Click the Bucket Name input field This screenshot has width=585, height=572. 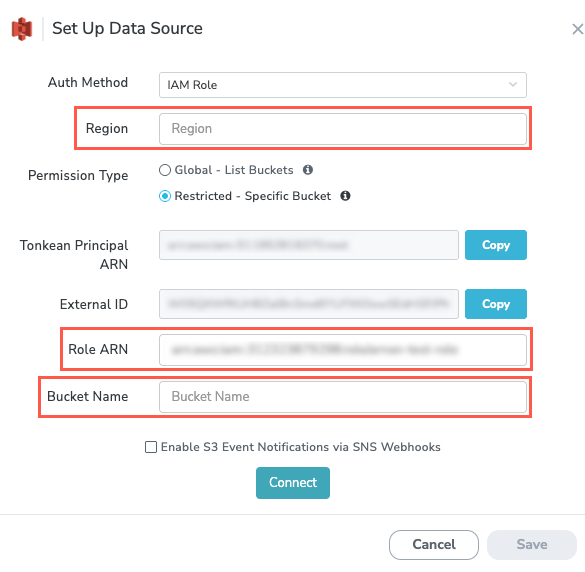(x=342, y=397)
